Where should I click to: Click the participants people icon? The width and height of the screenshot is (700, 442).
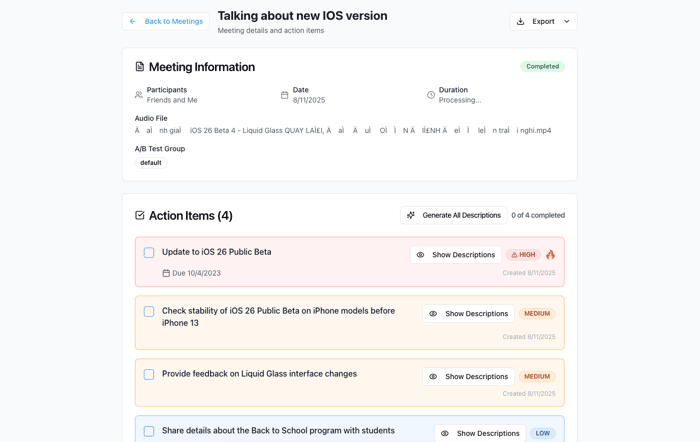coord(139,95)
